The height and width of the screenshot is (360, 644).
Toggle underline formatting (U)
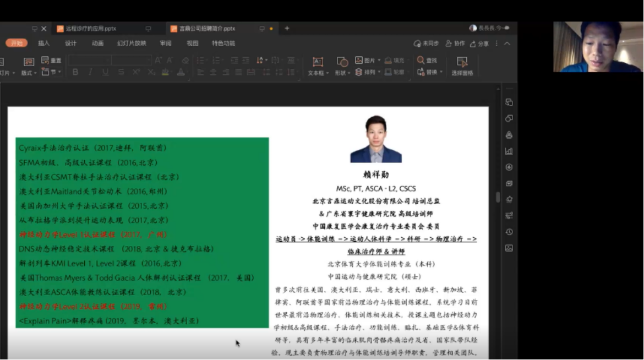105,72
